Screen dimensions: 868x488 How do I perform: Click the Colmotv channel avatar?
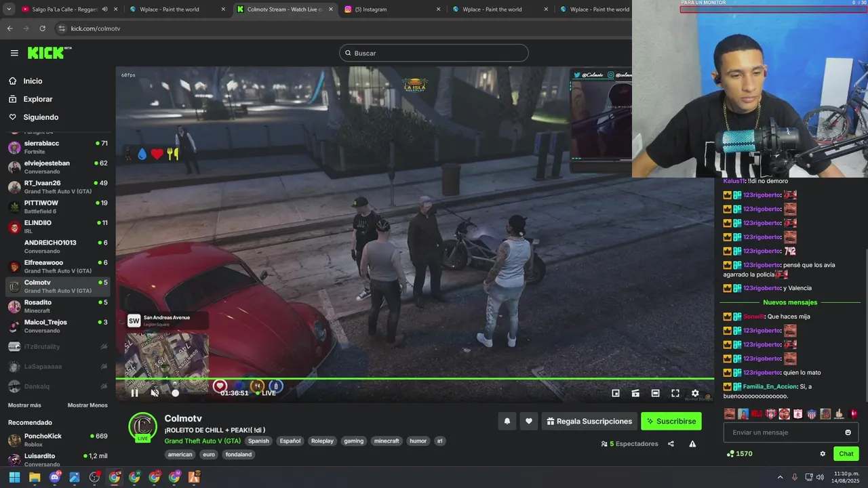pyautogui.click(x=143, y=426)
